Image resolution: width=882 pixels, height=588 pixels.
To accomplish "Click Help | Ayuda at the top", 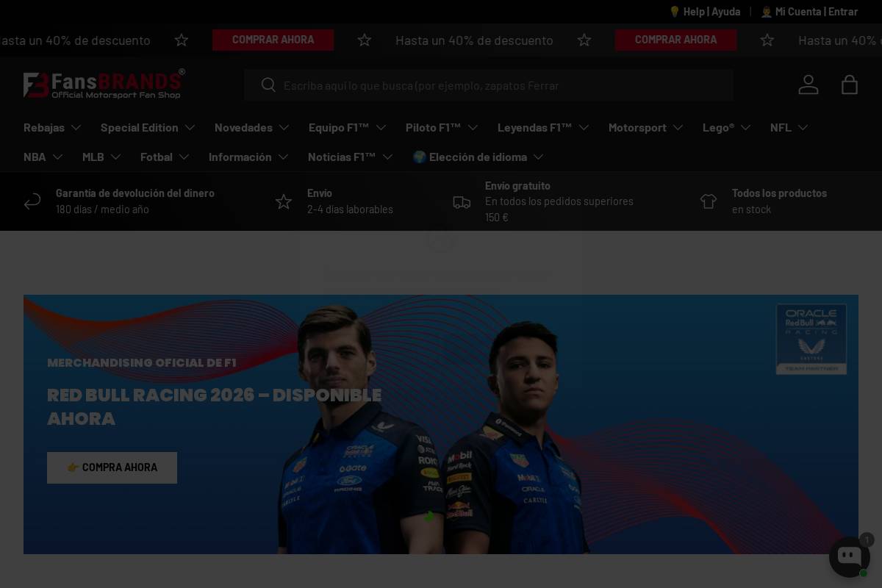I will pyautogui.click(x=705, y=12).
